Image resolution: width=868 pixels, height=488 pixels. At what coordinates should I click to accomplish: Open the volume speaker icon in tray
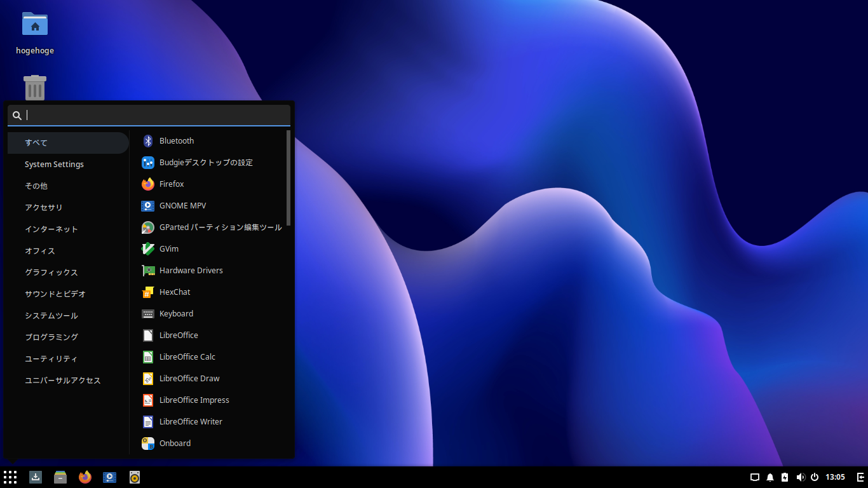[x=801, y=477]
